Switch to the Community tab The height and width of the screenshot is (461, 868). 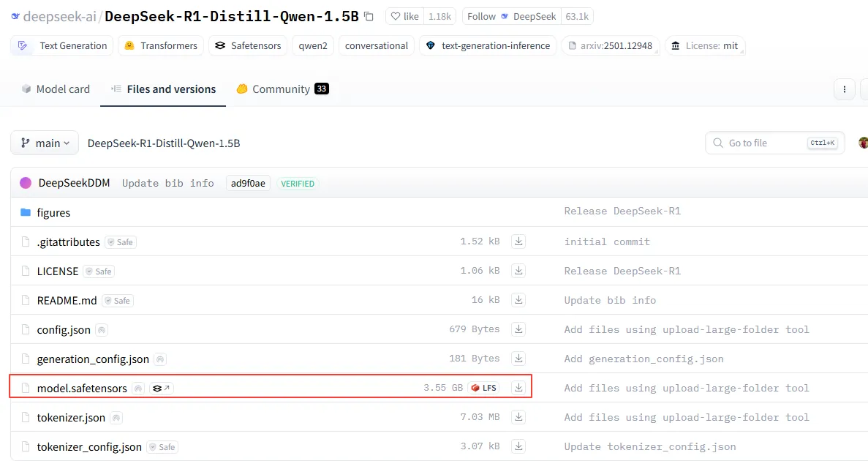pos(282,89)
